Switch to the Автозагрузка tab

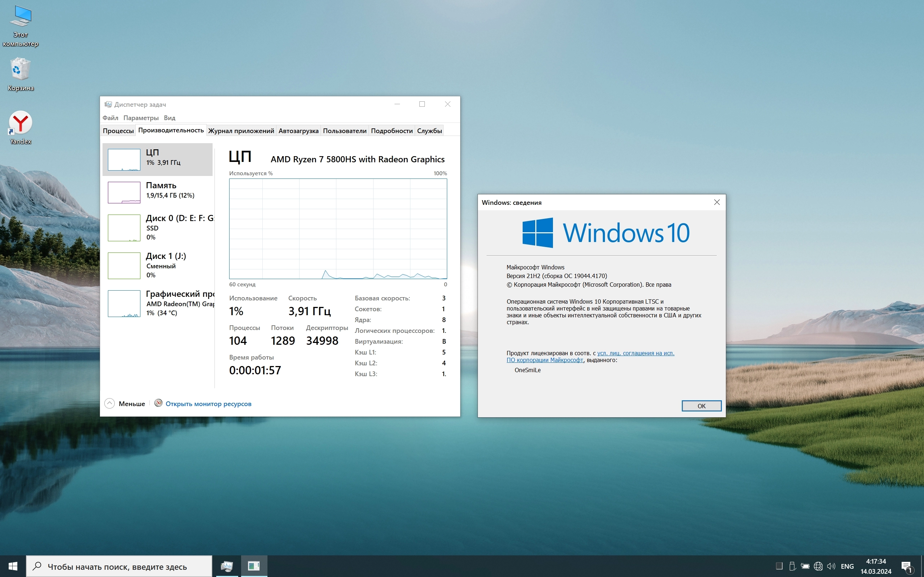298,131
